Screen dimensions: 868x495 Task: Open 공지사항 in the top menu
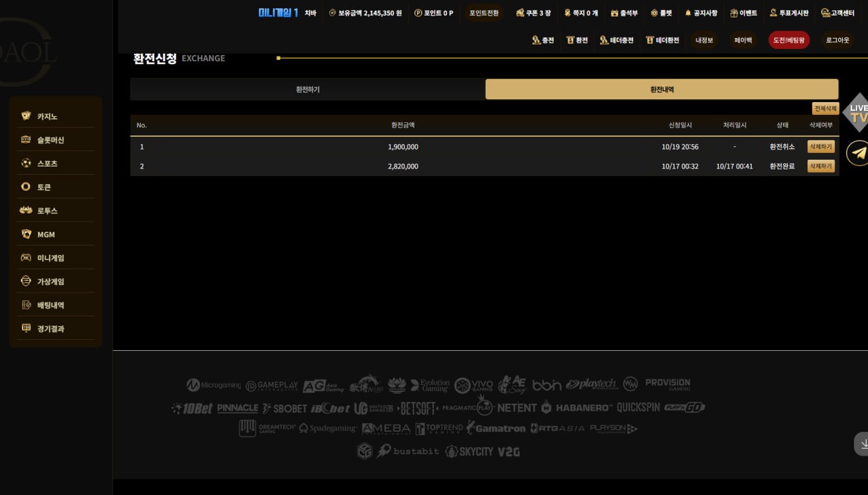701,13
